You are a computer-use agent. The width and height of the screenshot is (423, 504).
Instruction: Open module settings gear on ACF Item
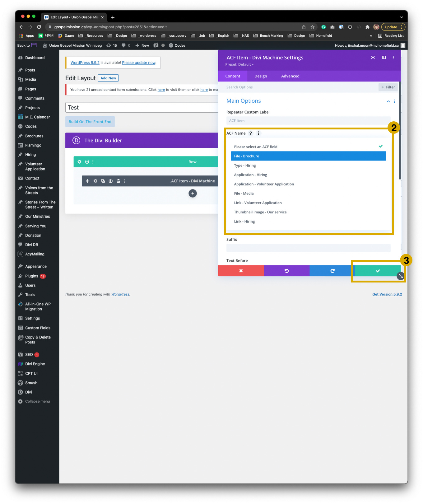(95, 181)
